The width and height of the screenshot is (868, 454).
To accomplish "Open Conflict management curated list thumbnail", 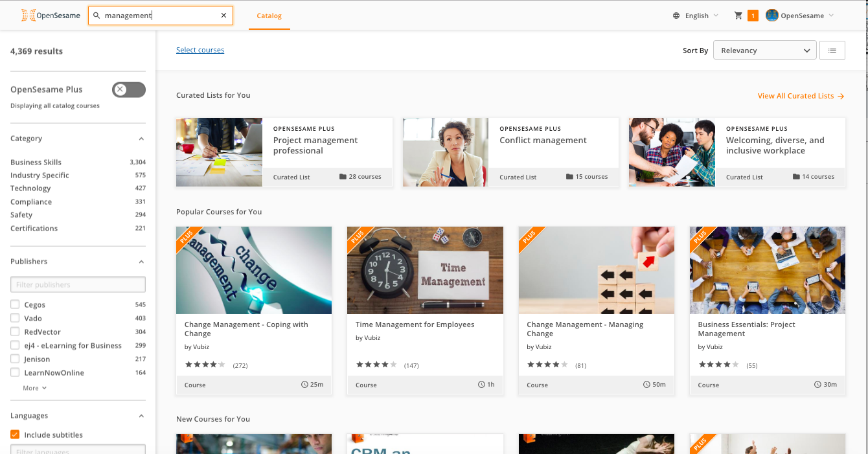I will [x=446, y=152].
